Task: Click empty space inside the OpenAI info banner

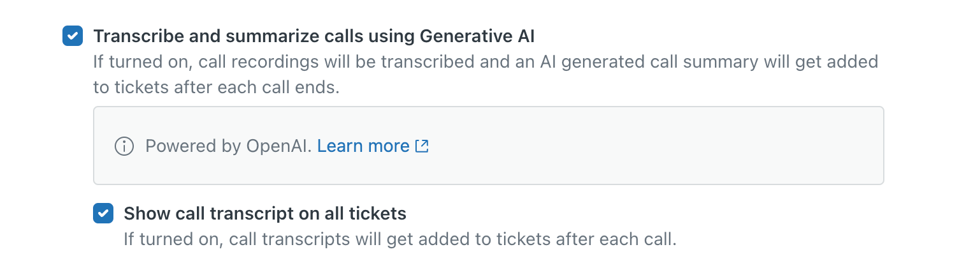Action: coord(637,146)
